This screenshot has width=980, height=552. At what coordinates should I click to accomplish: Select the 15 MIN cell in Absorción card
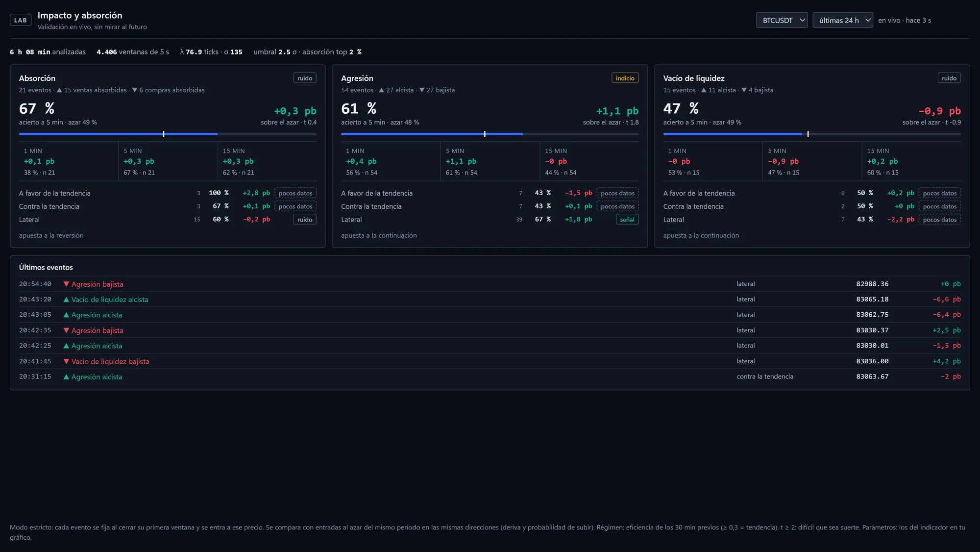[x=268, y=161]
